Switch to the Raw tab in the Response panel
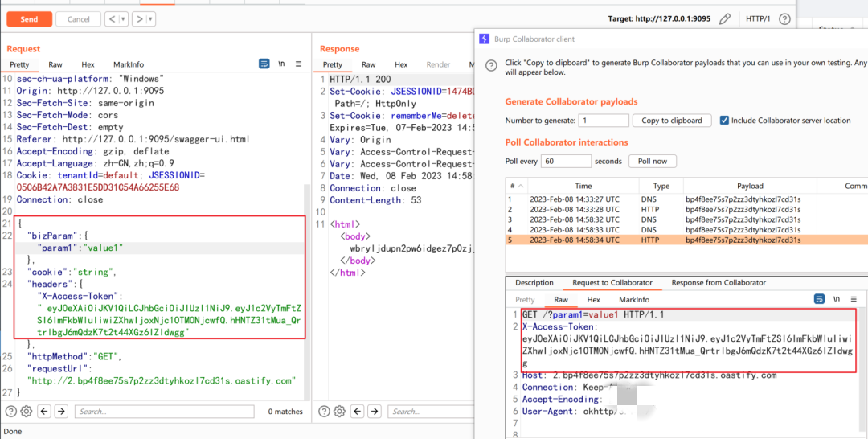 click(x=369, y=64)
